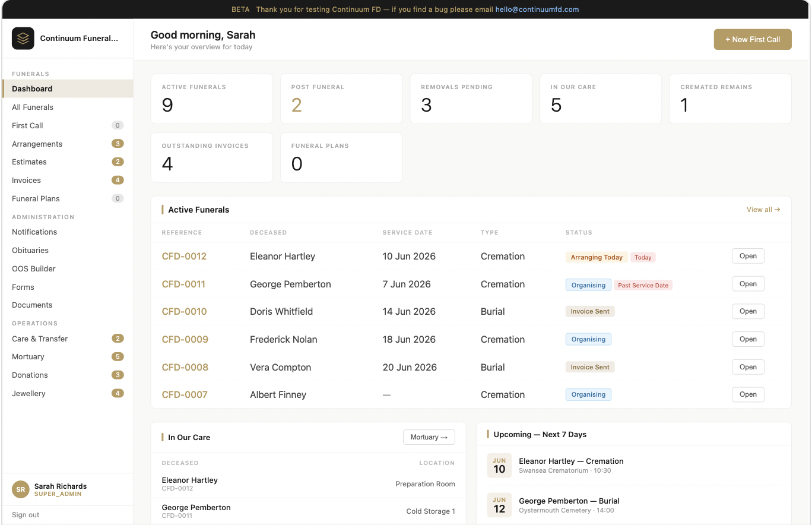
Task: Click Sarah Richards user name
Action: pyautogui.click(x=61, y=486)
